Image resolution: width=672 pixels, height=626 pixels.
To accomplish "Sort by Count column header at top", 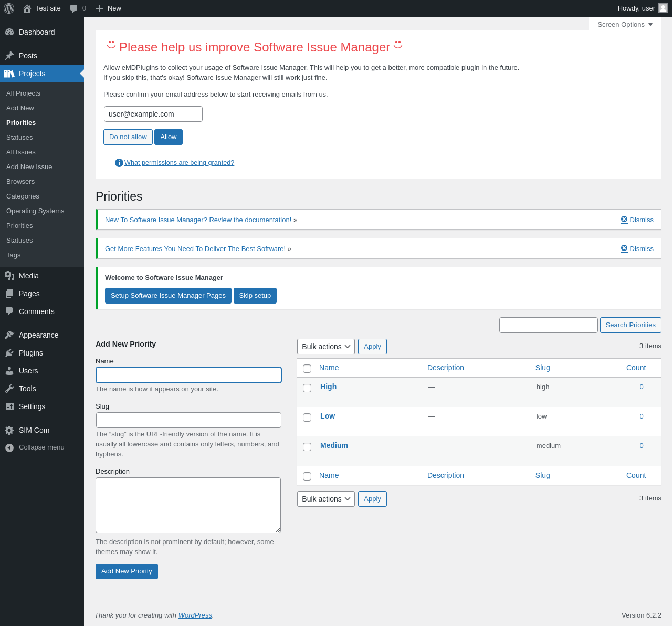I will click(x=636, y=368).
